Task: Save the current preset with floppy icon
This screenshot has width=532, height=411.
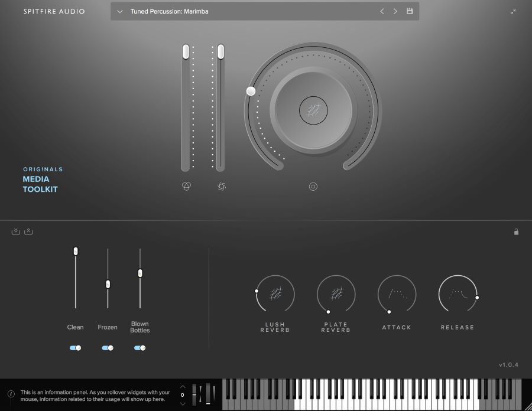Action: click(410, 11)
